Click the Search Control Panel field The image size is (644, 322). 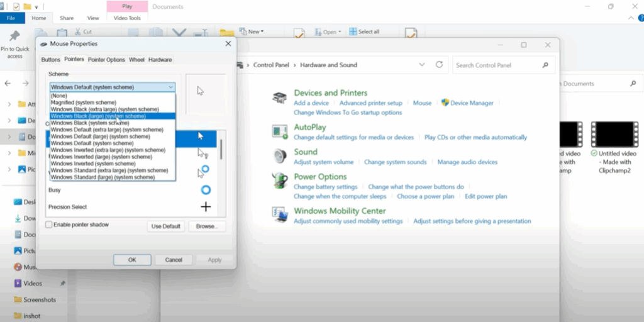(x=497, y=65)
